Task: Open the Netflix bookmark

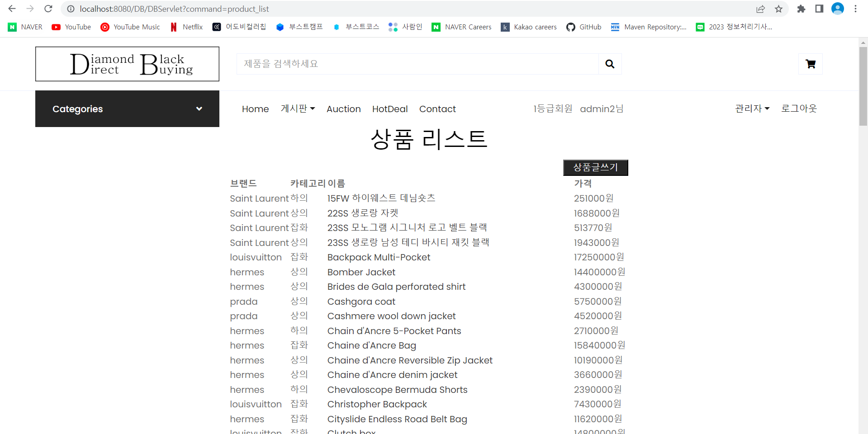Action: pyautogui.click(x=186, y=27)
